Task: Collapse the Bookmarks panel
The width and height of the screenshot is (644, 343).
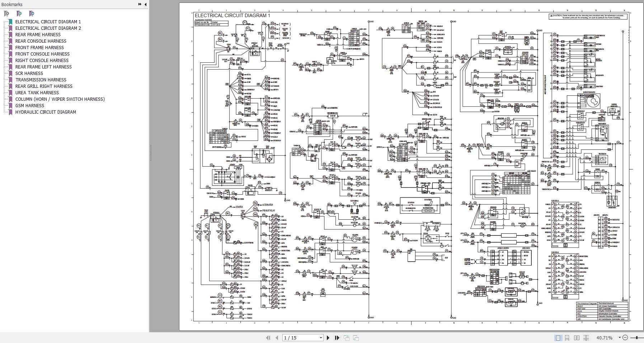Action: tap(145, 4)
